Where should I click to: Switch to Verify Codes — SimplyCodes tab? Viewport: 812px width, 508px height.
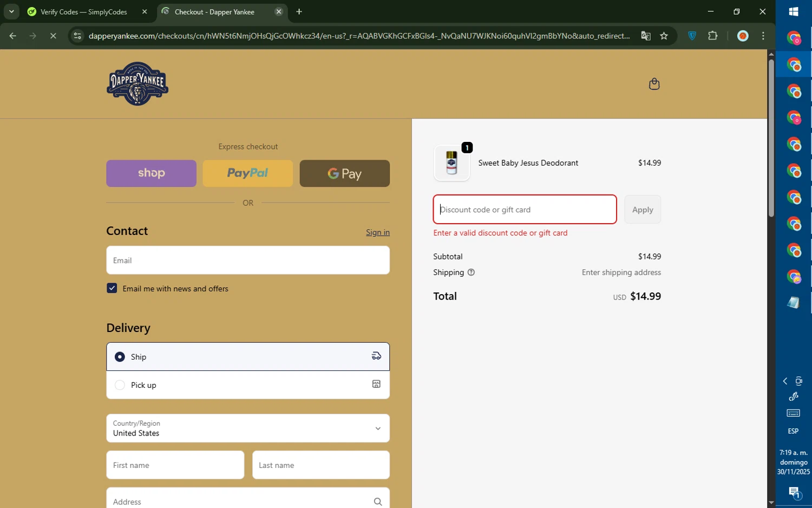(x=84, y=11)
